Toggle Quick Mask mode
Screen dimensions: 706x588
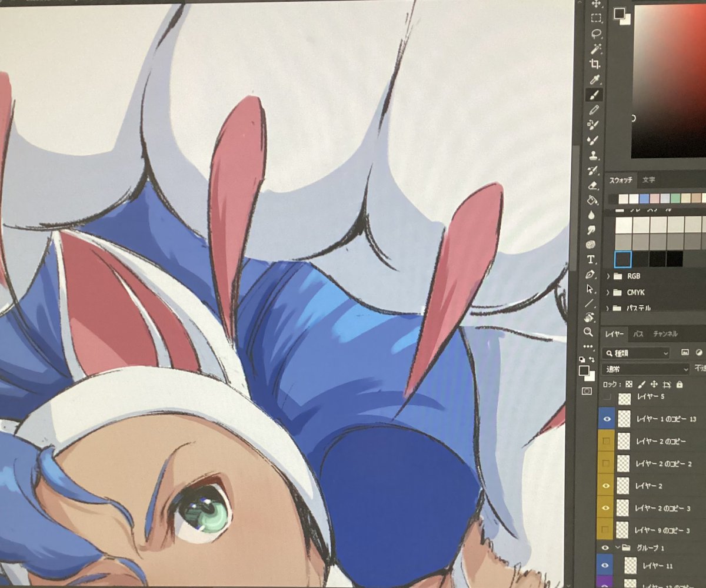[587, 391]
